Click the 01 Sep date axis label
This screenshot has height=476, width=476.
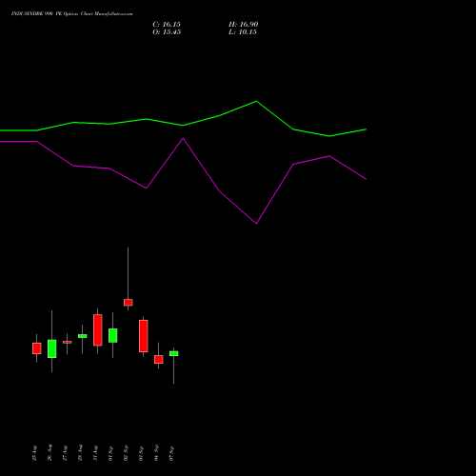[x=110, y=453]
